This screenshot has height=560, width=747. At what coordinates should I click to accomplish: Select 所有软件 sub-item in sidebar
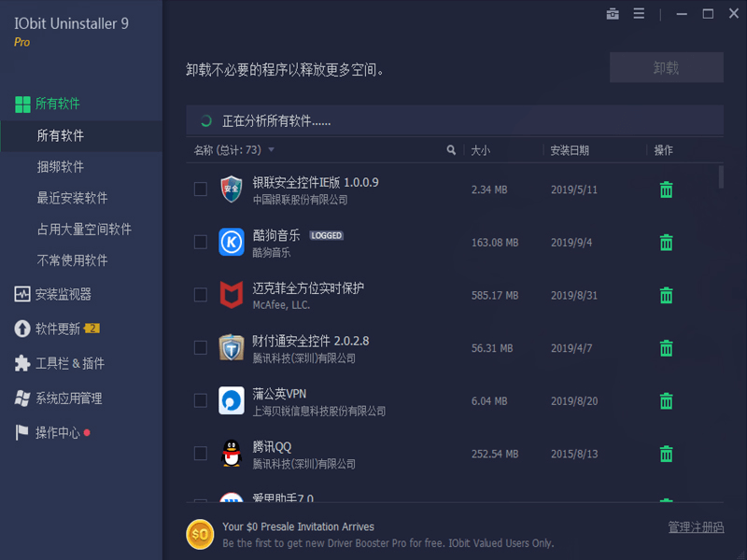81,136
